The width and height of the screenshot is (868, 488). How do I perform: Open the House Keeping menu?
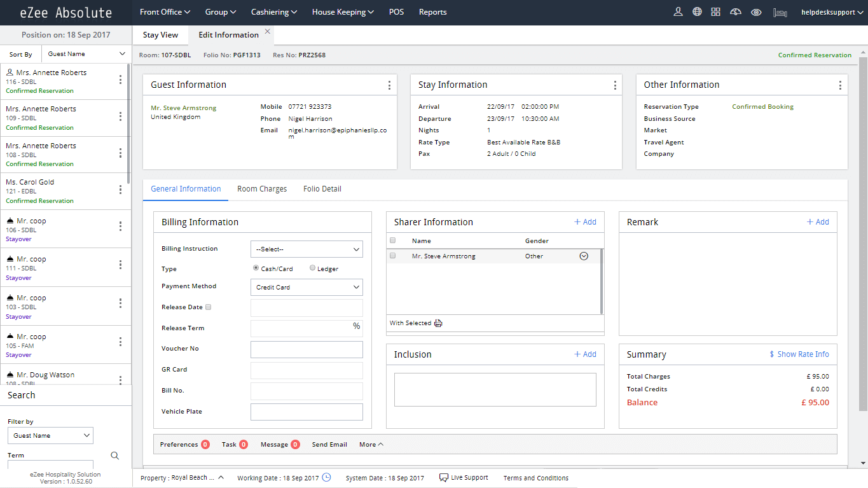click(x=343, y=12)
